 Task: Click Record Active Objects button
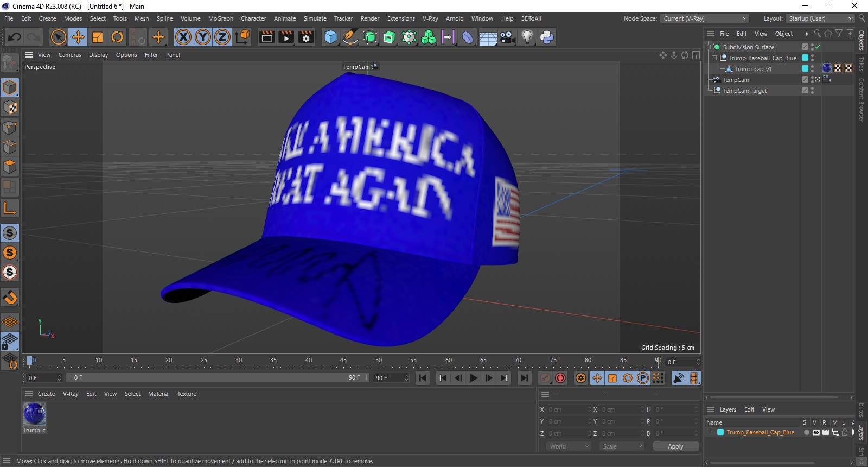tap(545, 378)
